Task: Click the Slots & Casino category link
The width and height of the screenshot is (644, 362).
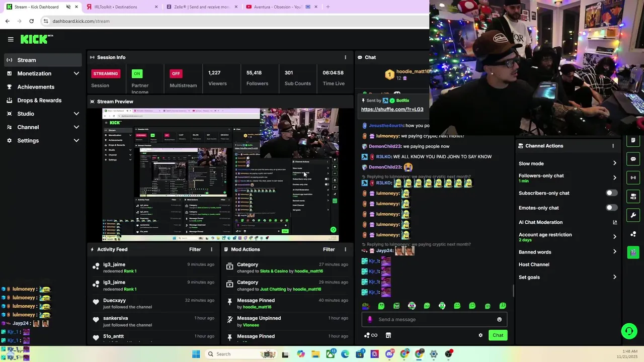Action: pos(274,271)
